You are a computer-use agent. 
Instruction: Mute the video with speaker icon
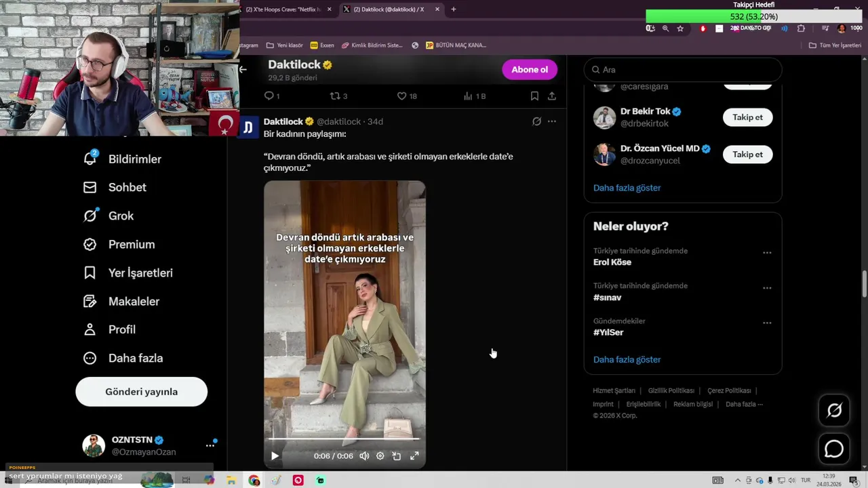point(364,456)
